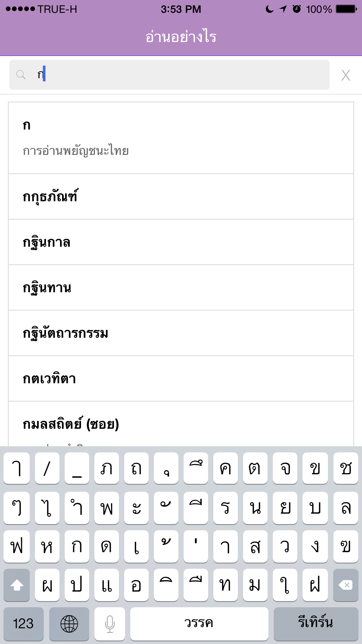Screen dimensions: 362x644
Task: Tap the backspace delete key
Action: [346, 585]
